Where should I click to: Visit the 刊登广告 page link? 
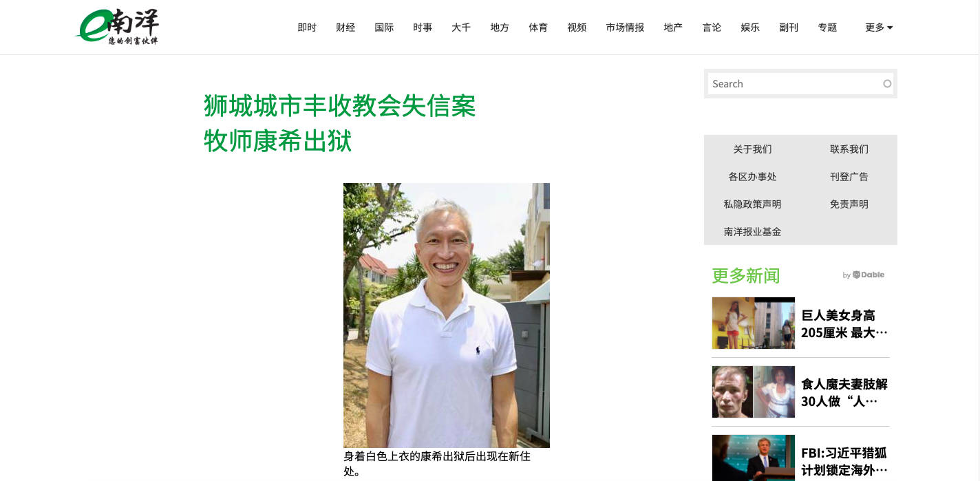(x=849, y=177)
